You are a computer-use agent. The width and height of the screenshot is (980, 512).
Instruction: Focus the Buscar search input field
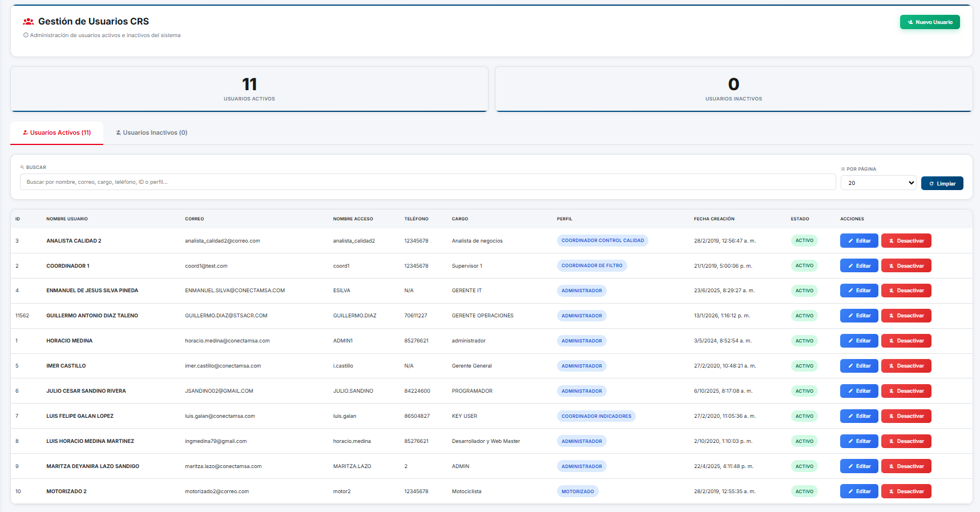click(x=428, y=182)
